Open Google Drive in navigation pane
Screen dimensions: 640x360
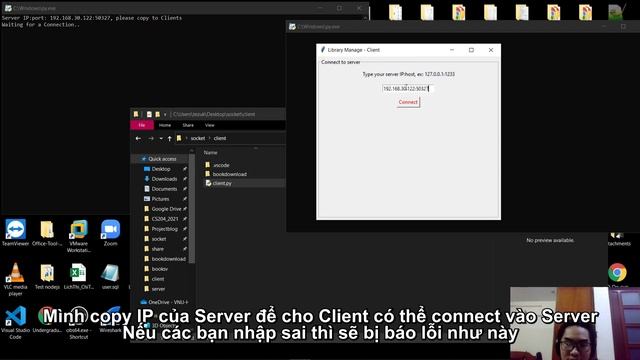click(166, 209)
